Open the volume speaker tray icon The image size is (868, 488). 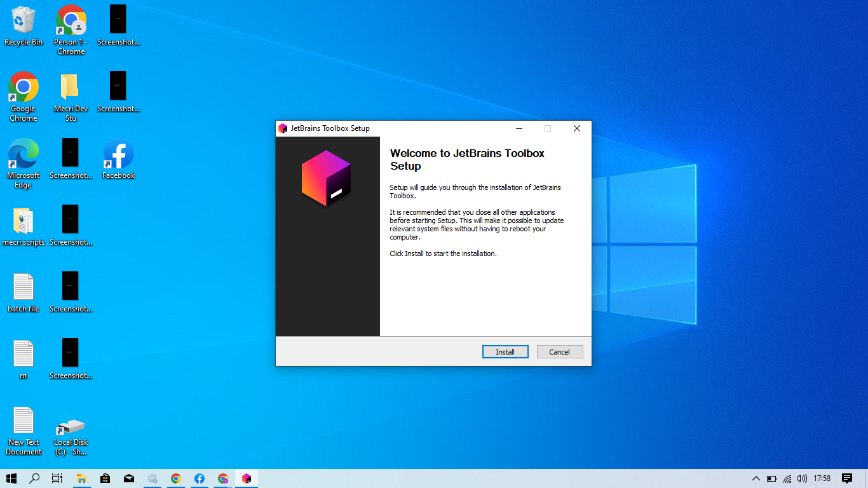point(802,478)
